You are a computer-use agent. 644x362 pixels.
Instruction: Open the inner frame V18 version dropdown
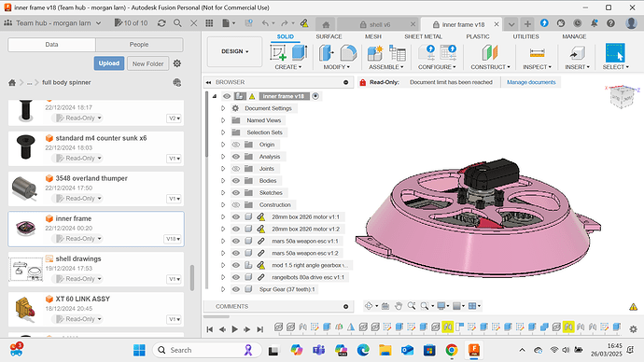[x=173, y=239]
